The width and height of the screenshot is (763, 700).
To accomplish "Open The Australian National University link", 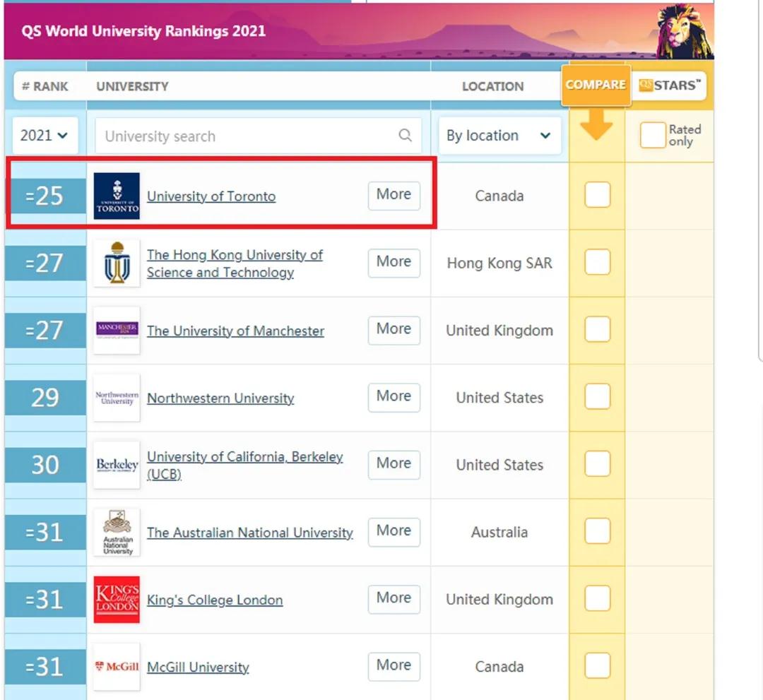I will (249, 533).
